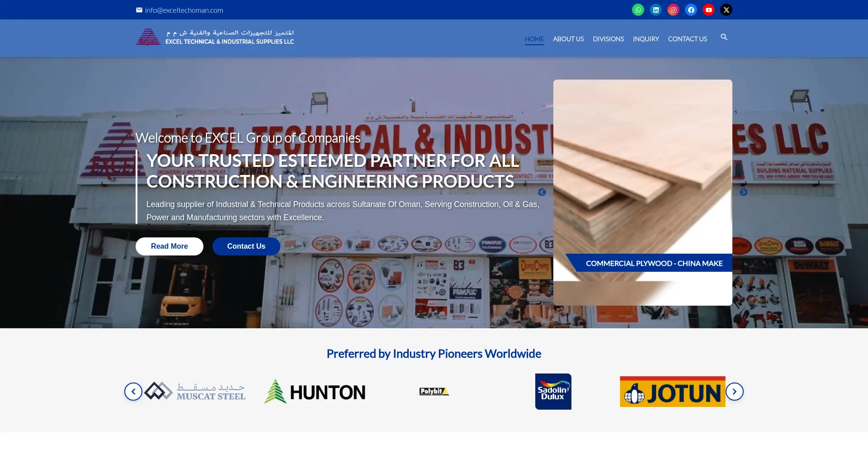Viewport: 868px width, 449px height.
Task: Open the YouTube social icon
Action: coord(708,10)
